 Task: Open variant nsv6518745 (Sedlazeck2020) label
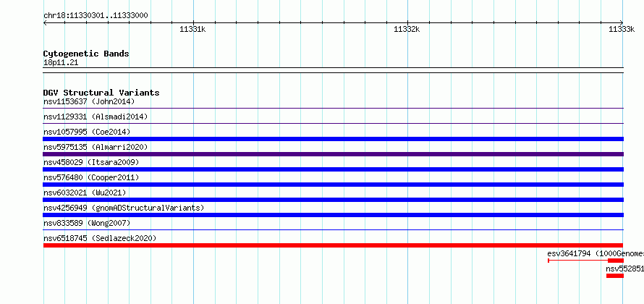click(x=100, y=238)
